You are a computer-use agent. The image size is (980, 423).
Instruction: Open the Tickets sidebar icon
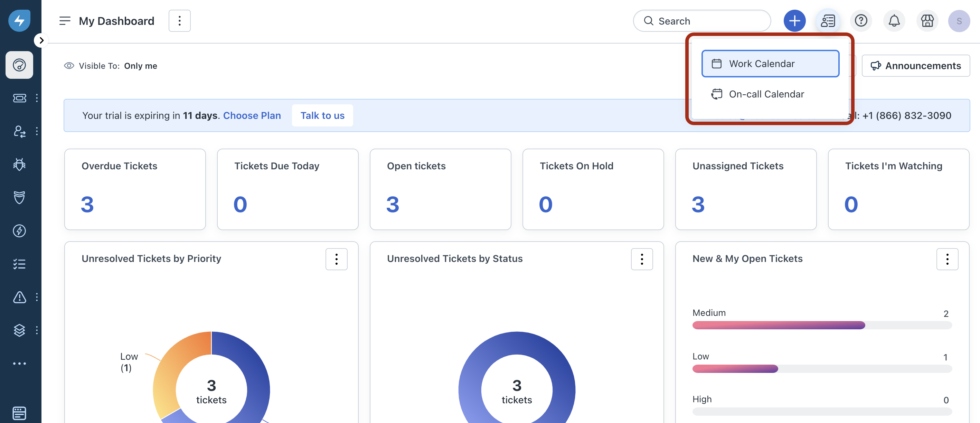(19, 98)
